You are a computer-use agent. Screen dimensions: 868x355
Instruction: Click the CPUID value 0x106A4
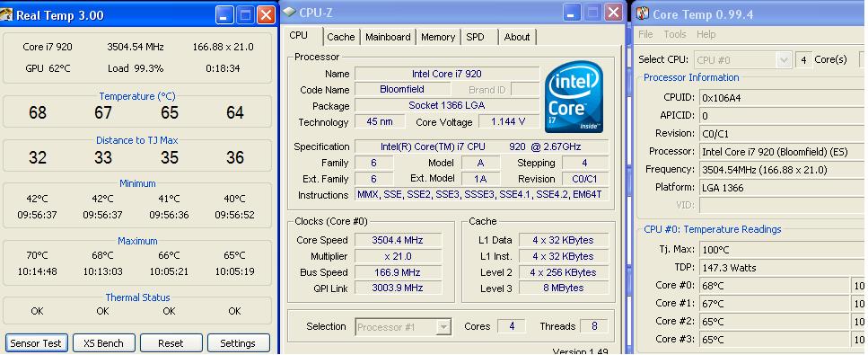tap(782, 98)
